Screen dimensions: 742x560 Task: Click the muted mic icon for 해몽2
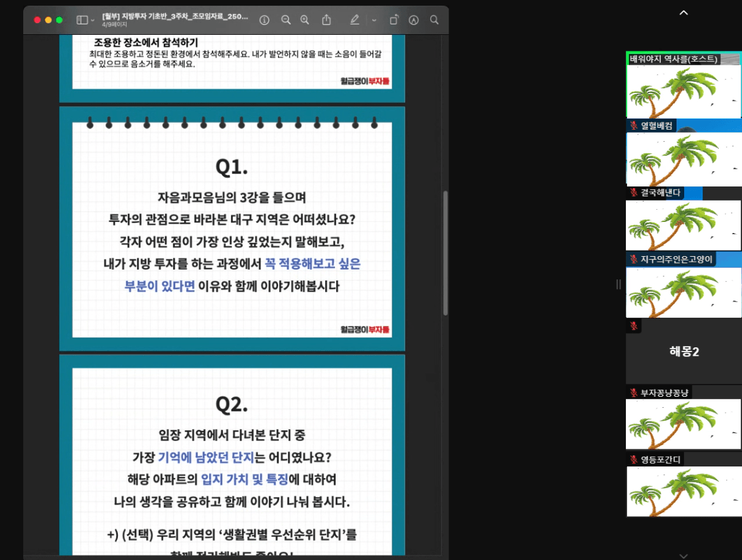634,326
